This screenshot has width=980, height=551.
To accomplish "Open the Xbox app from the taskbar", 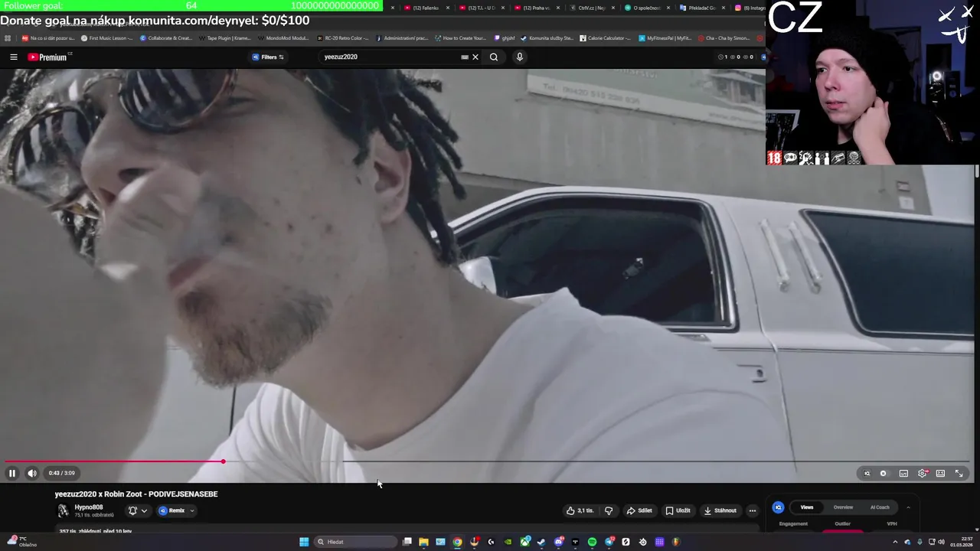I will (524, 542).
